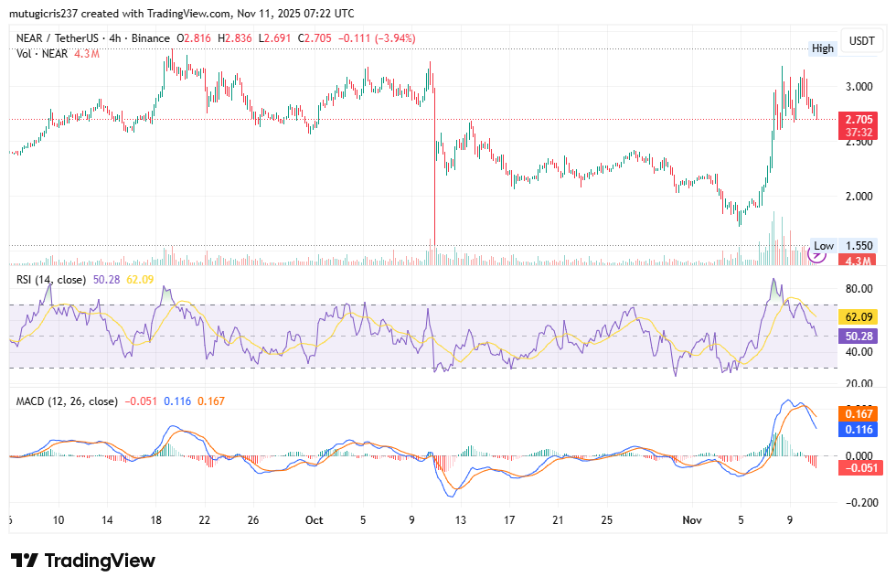Toggle the High marker label above the chart

822,48
